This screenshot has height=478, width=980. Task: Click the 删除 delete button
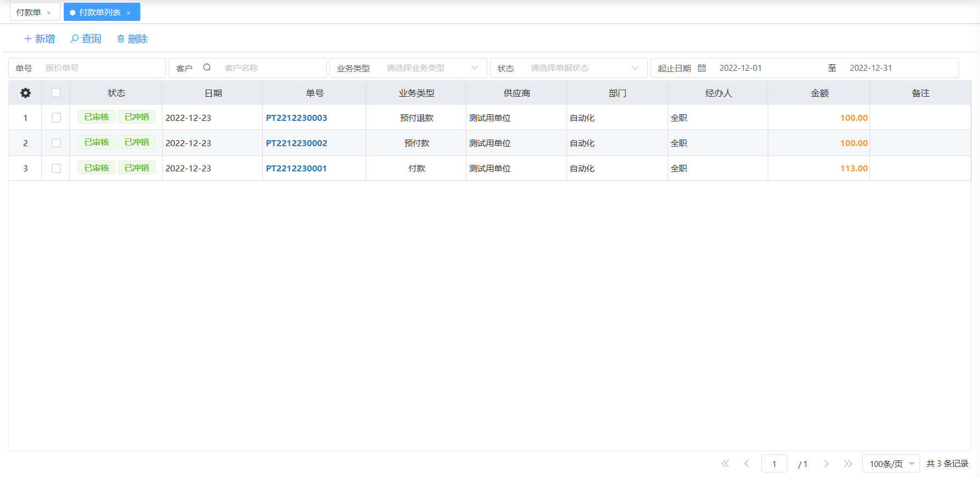point(133,39)
